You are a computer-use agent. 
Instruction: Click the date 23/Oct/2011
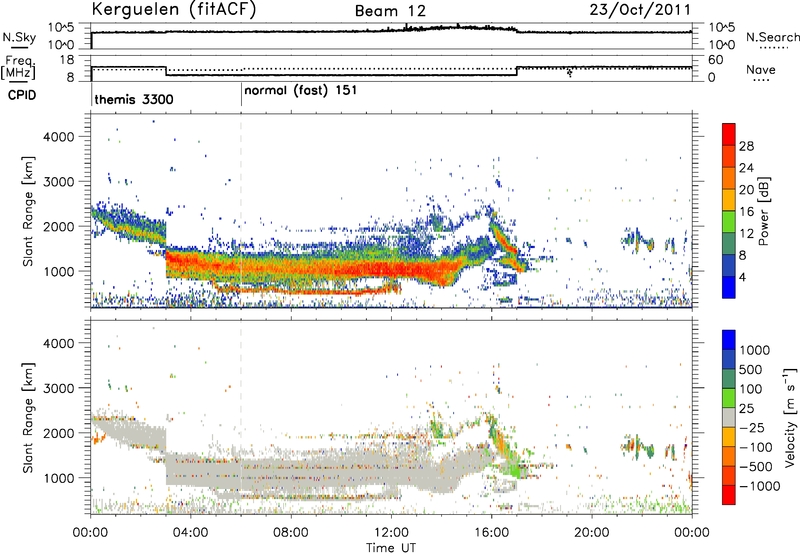pyautogui.click(x=640, y=10)
